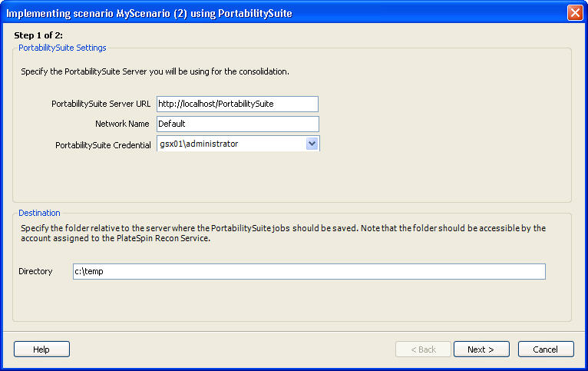Click the dialog title bar text
This screenshot has height=371, width=588.
149,13
